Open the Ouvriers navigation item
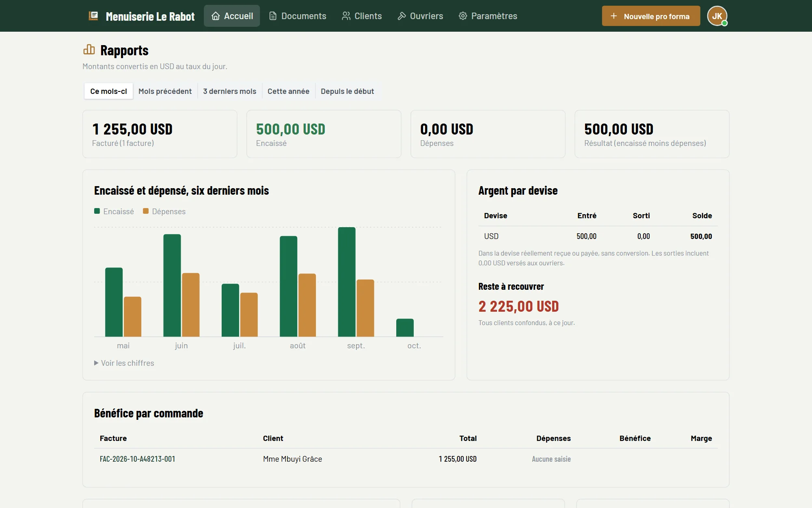The width and height of the screenshot is (812, 508). (x=420, y=16)
